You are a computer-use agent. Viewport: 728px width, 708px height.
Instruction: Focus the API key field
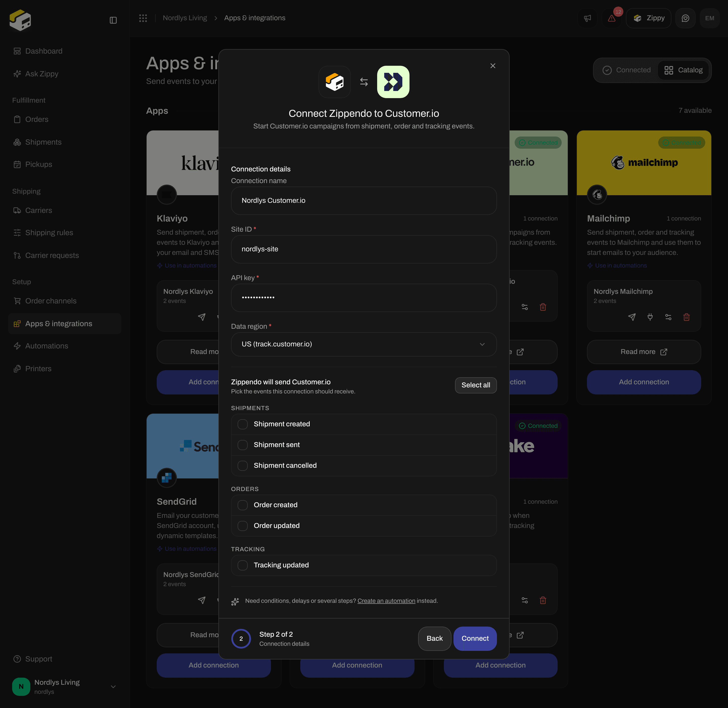(x=364, y=298)
